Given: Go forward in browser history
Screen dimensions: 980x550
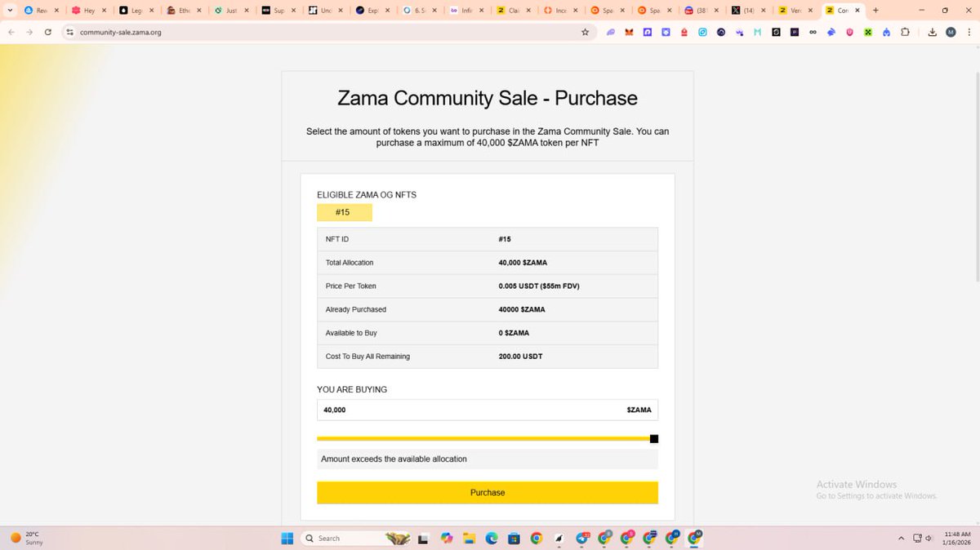Looking at the screenshot, I should point(29,32).
